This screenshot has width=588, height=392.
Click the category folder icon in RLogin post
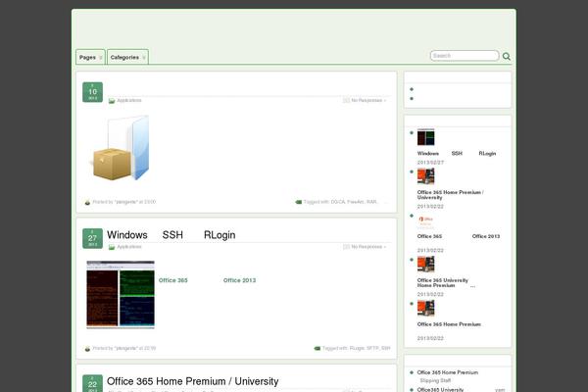112,247
